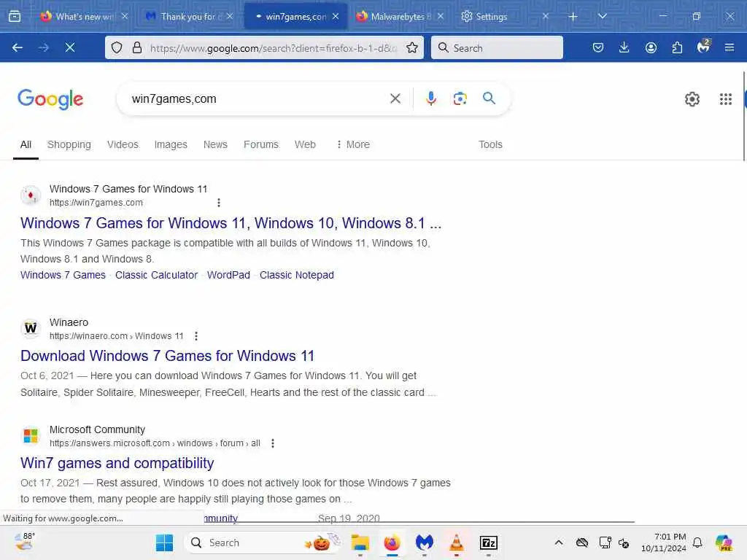Follow the Classic Notepad sitelink

[x=296, y=275]
